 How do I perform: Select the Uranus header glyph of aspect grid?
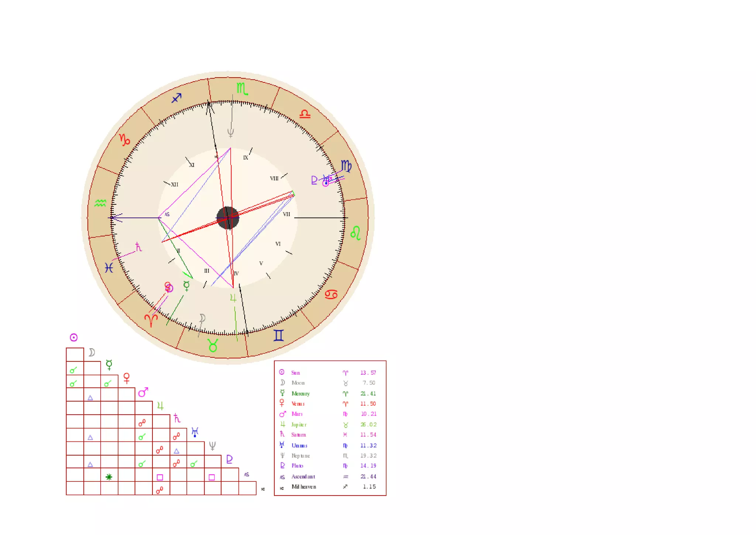coord(195,432)
